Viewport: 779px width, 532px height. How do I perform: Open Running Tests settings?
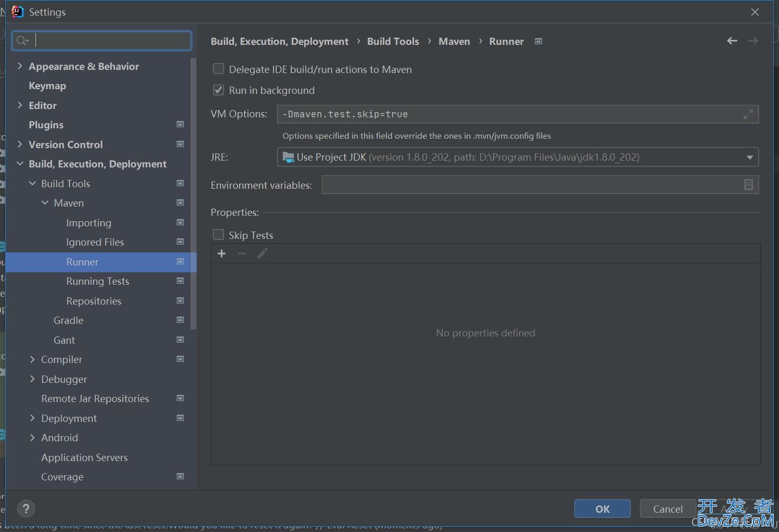[98, 281]
